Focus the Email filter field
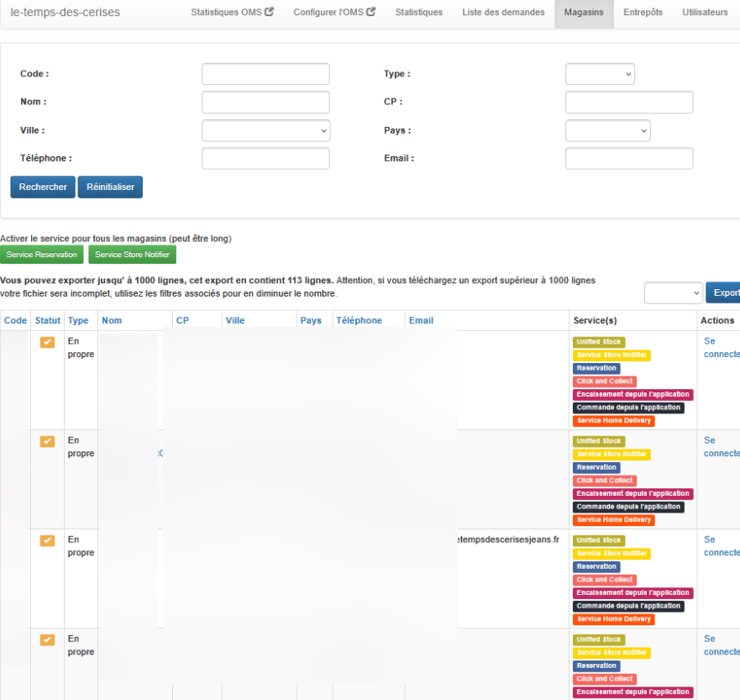 tap(629, 159)
